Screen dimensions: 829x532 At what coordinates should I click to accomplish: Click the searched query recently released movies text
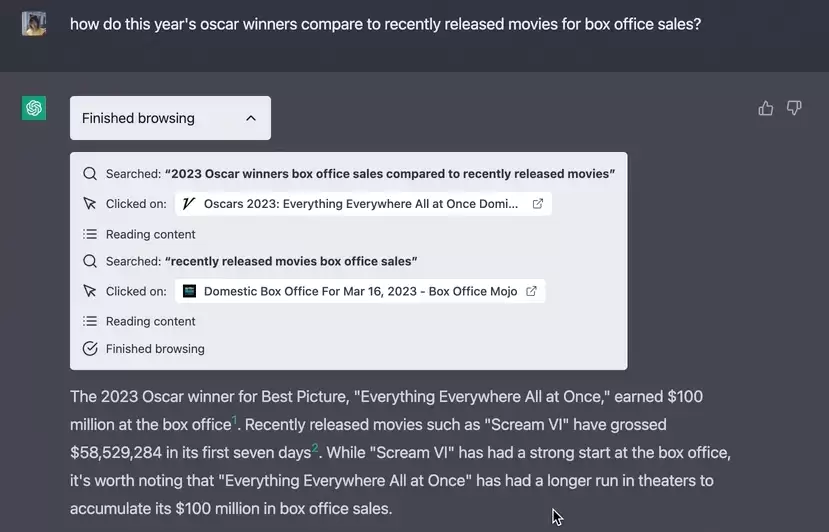pos(291,261)
